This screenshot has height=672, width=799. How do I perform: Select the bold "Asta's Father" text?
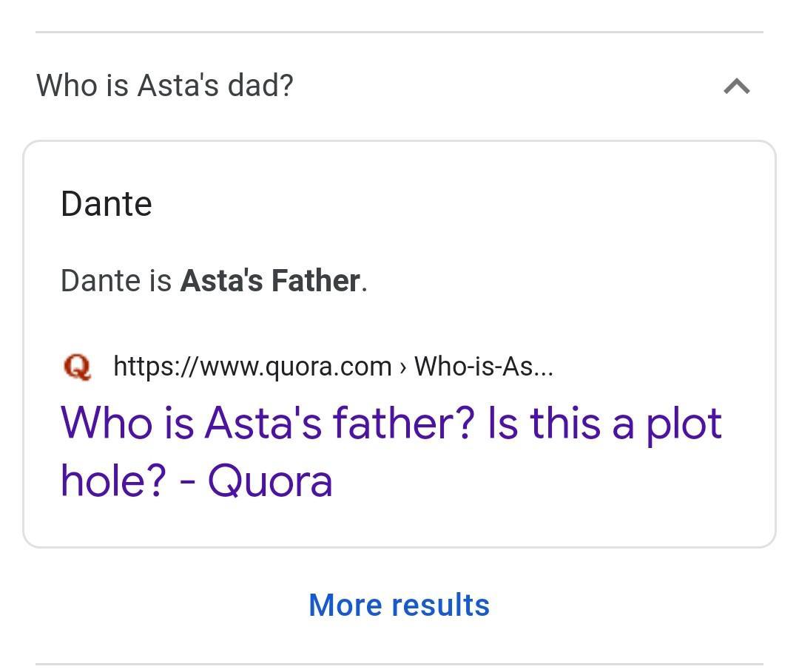click(270, 281)
